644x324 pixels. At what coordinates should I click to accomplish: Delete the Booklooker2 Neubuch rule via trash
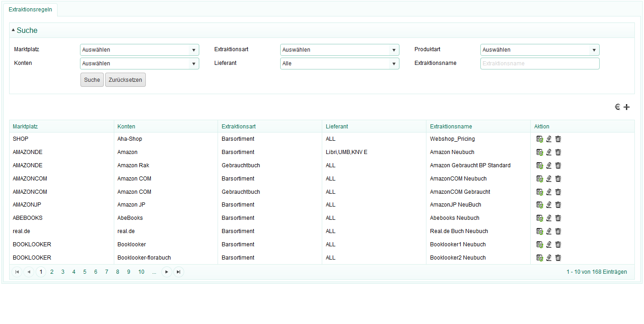(558, 258)
